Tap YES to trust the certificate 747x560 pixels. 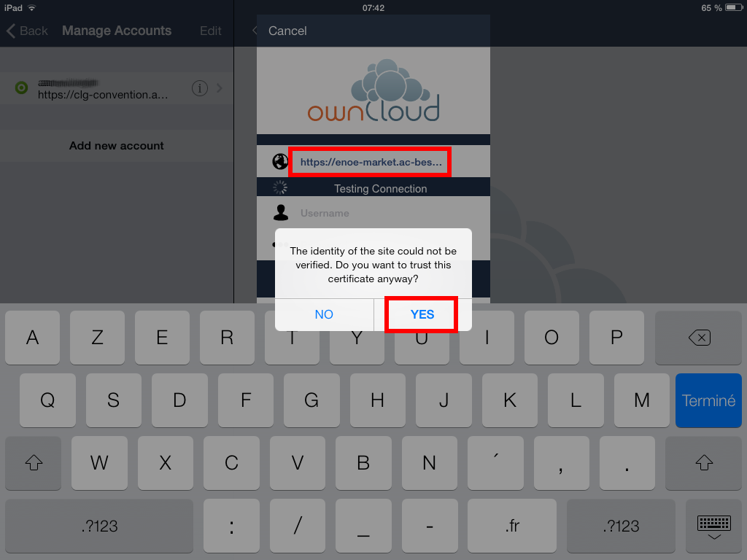[x=422, y=314]
